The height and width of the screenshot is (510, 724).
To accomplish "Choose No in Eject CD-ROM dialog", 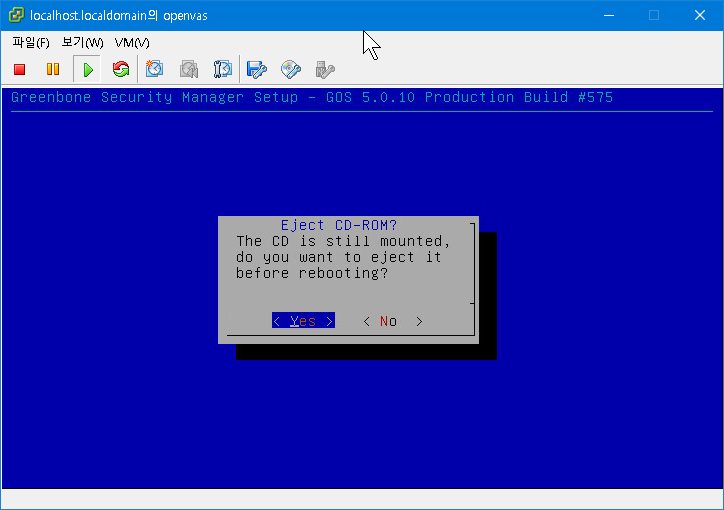I will point(392,321).
